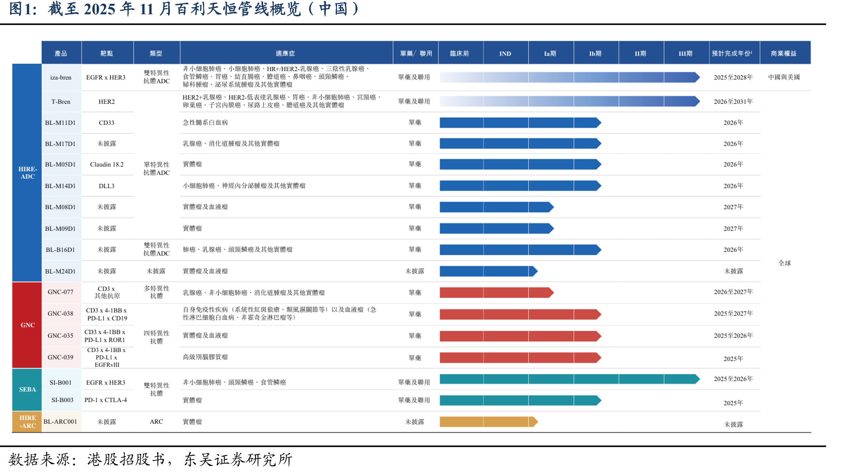Click the 靶點 column header
Screen dimensions: 868x473
pos(107,53)
